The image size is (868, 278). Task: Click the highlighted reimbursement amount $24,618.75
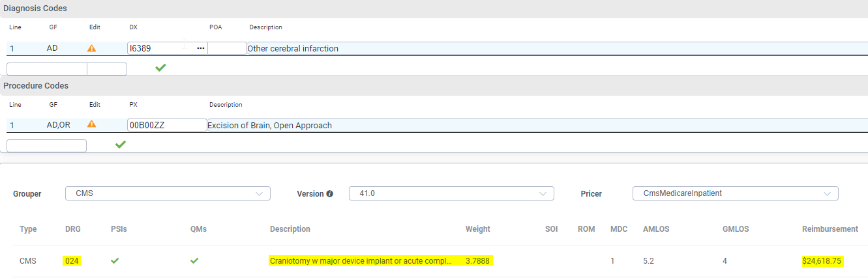(822, 261)
